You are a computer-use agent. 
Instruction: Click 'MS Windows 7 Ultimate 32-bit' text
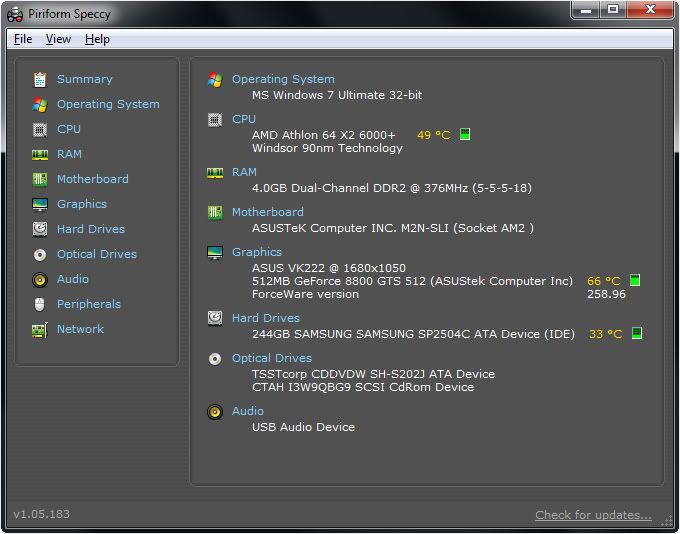[x=337, y=95]
